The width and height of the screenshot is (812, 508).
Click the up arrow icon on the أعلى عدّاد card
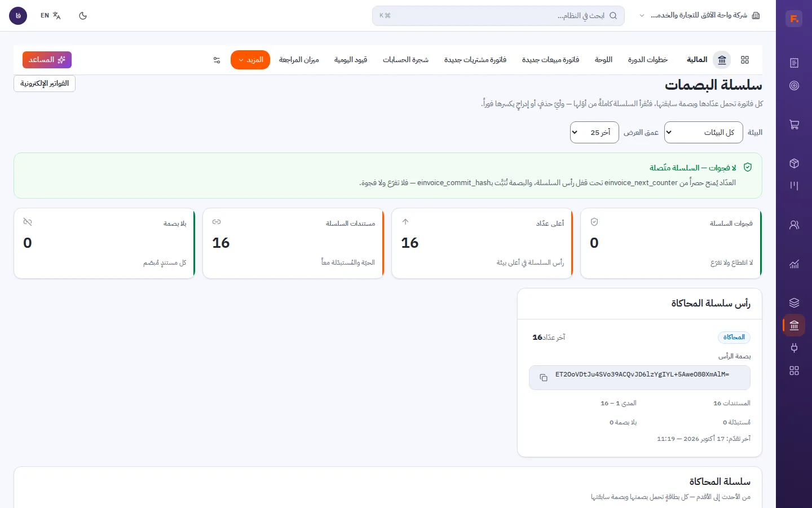point(405,222)
